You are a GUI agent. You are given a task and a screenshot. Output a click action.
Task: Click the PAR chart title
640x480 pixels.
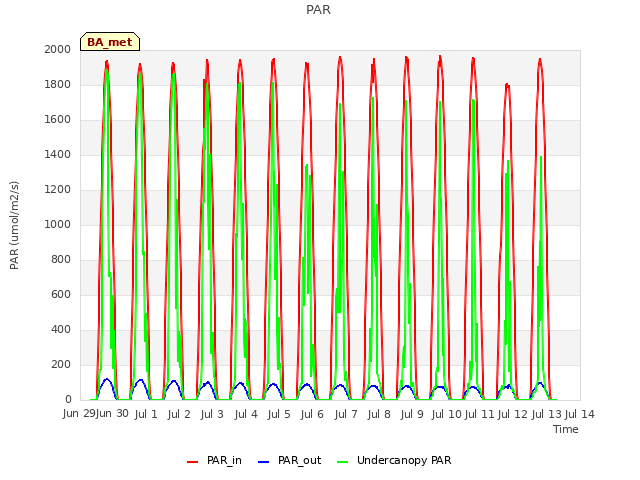[x=318, y=9]
